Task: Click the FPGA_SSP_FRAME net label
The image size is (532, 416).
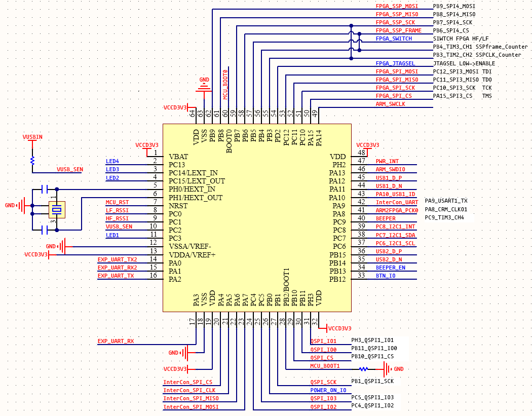Action: pos(398,30)
